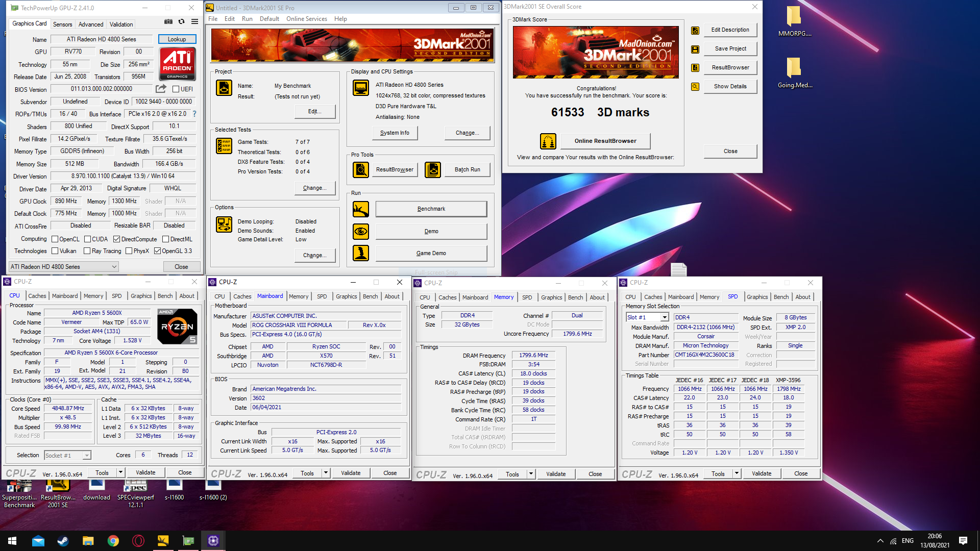This screenshot has width=980, height=551.
Task: Open the Run menu in 3DMark2001
Action: [x=247, y=19]
